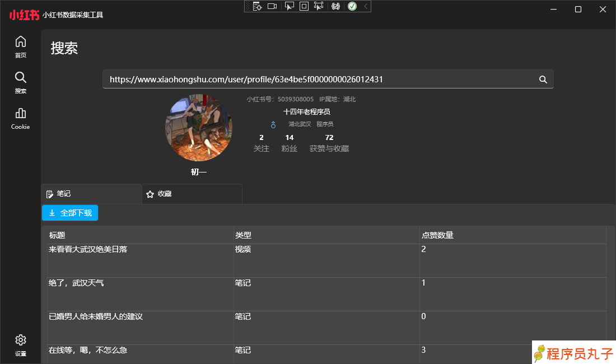
Task: Click the 关注 count 2
Action: click(x=262, y=137)
